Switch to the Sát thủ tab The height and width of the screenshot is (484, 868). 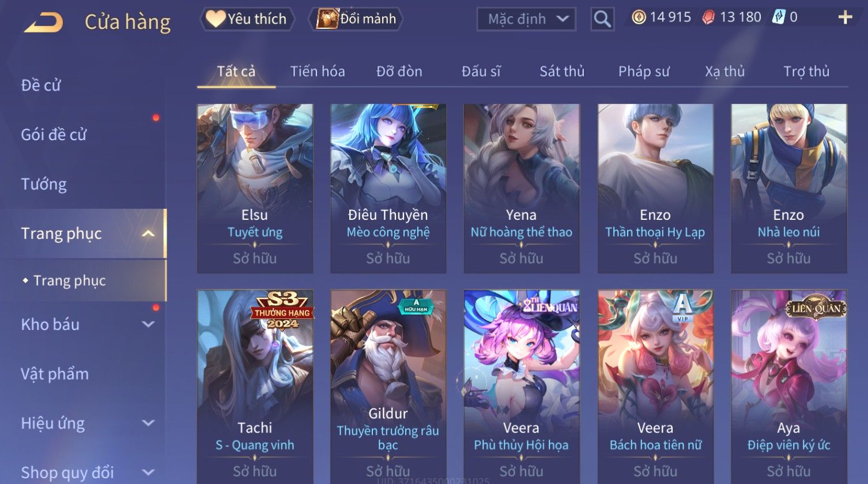[562, 72]
